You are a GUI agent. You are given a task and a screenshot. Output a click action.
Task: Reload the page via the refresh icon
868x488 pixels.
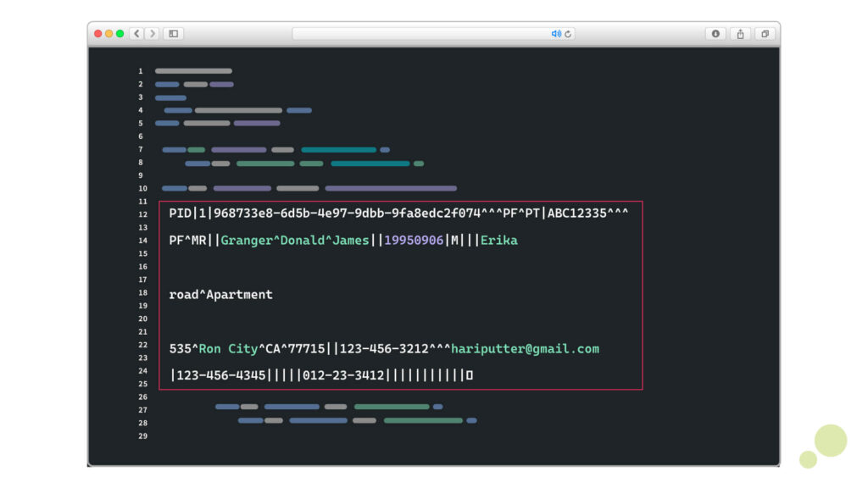pos(569,34)
